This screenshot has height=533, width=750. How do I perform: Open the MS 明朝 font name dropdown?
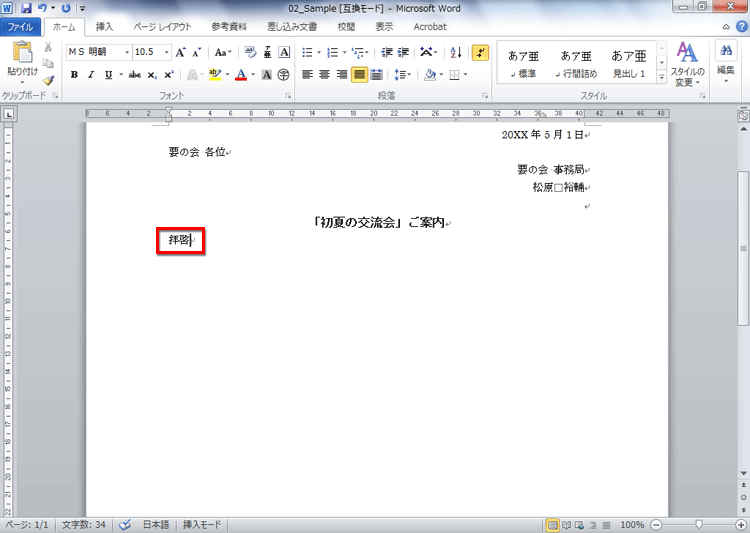pos(127,52)
